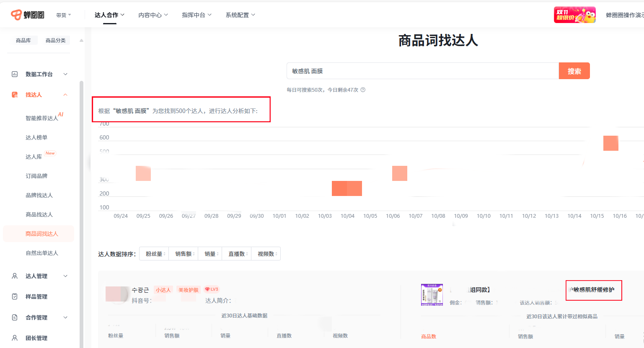Image resolution: width=644 pixels, height=348 pixels.
Task: Click the 合作管理 document icon
Action: (x=15, y=317)
